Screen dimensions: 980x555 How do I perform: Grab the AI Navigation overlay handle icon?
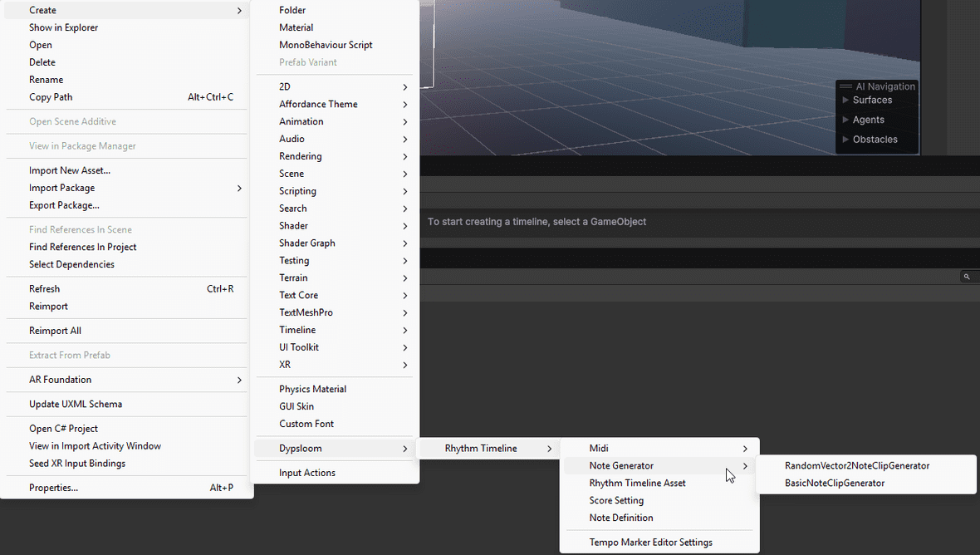point(845,86)
